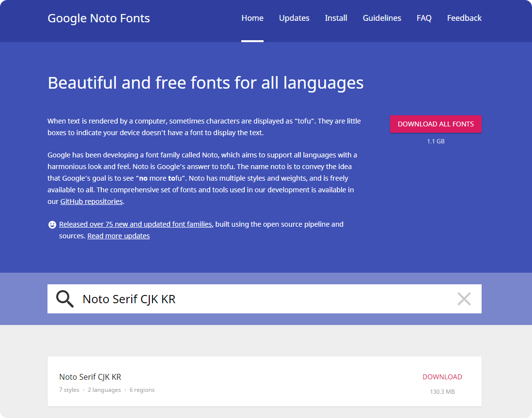Click the smiley face icon beside release note

point(52,225)
